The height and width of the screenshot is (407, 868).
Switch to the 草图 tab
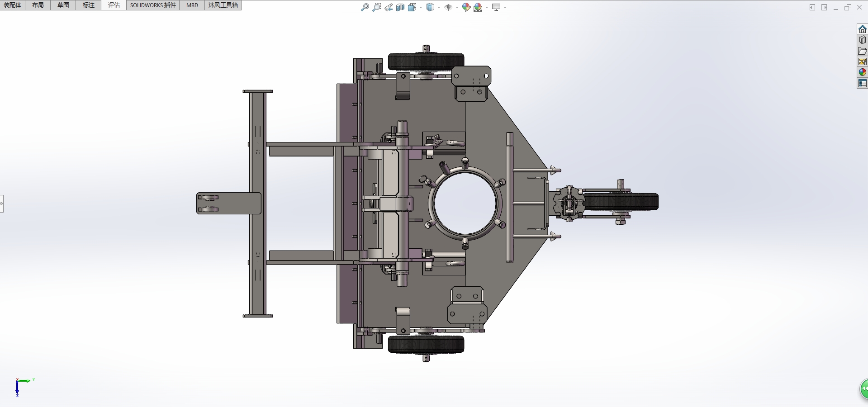(63, 5)
